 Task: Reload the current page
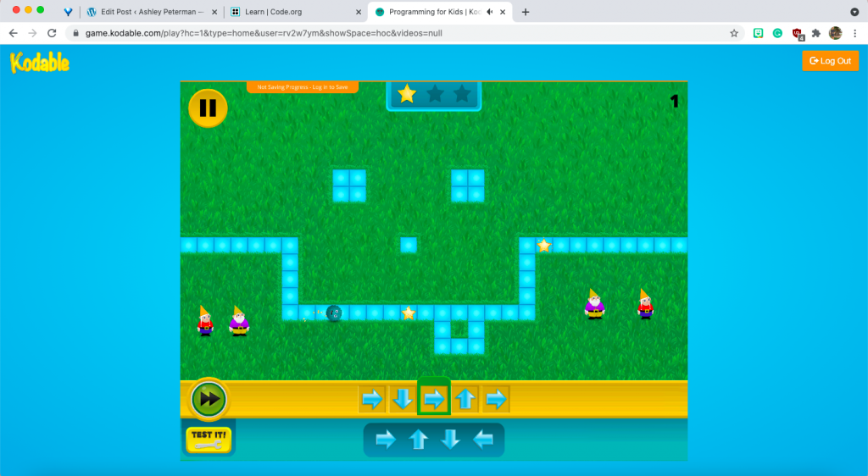pos(52,33)
